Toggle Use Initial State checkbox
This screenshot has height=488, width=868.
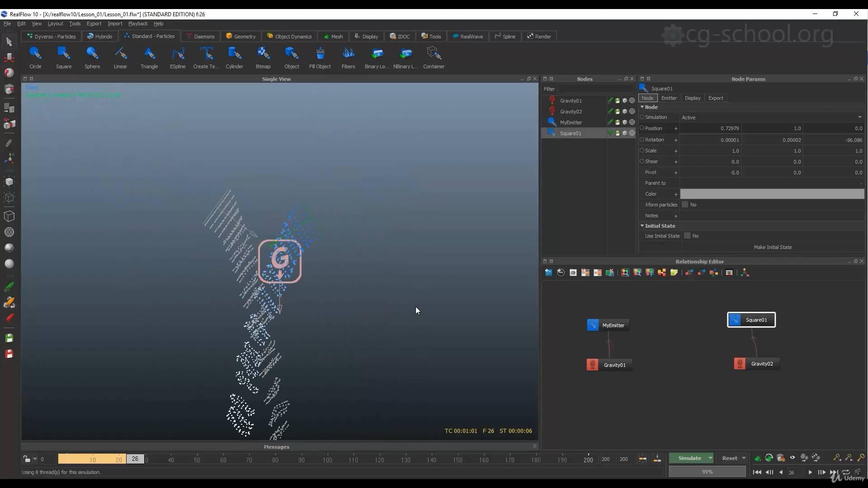pos(687,236)
